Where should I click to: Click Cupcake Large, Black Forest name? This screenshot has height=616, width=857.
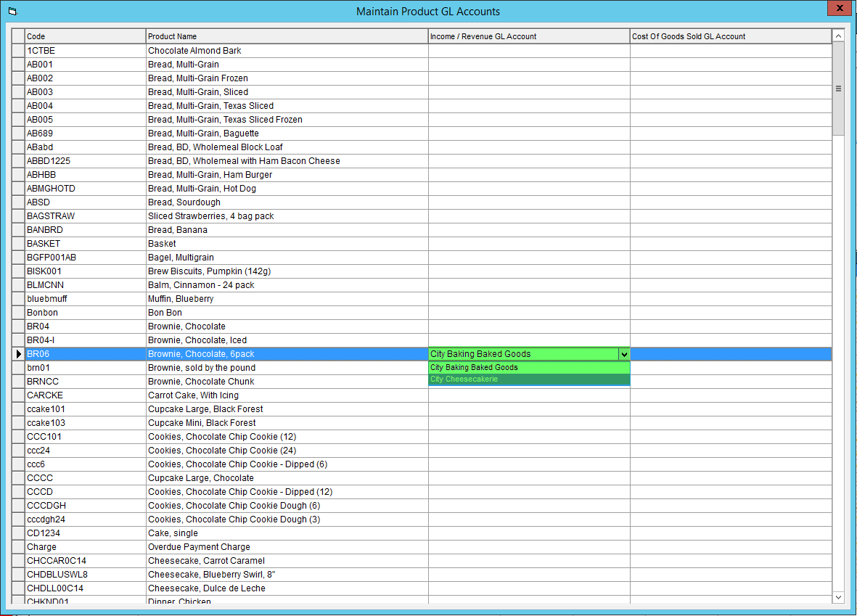(287, 408)
